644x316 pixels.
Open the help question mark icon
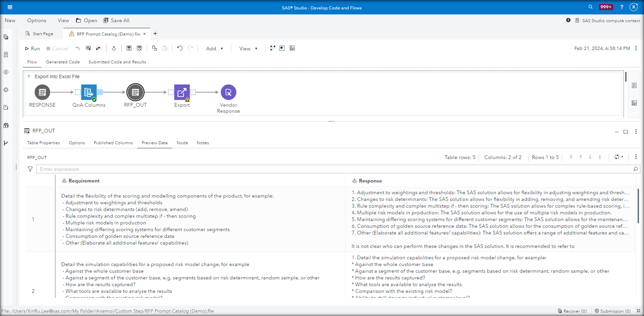coord(622,7)
